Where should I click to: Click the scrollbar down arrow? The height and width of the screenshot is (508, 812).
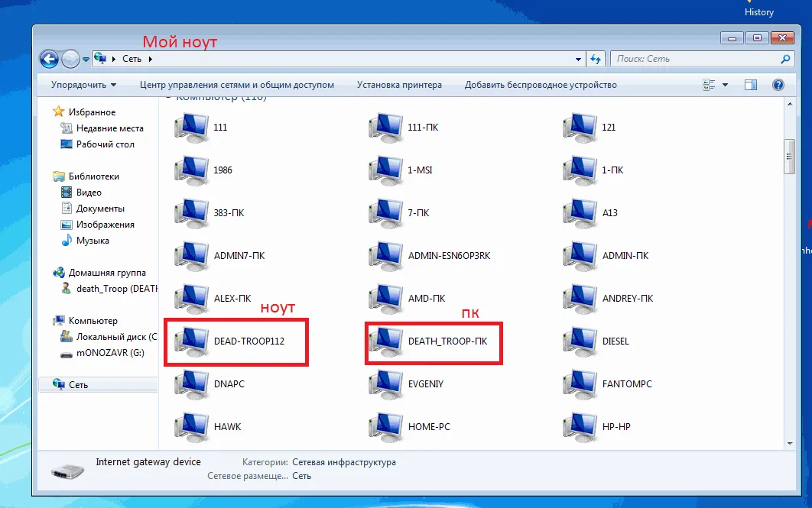pyautogui.click(x=790, y=443)
